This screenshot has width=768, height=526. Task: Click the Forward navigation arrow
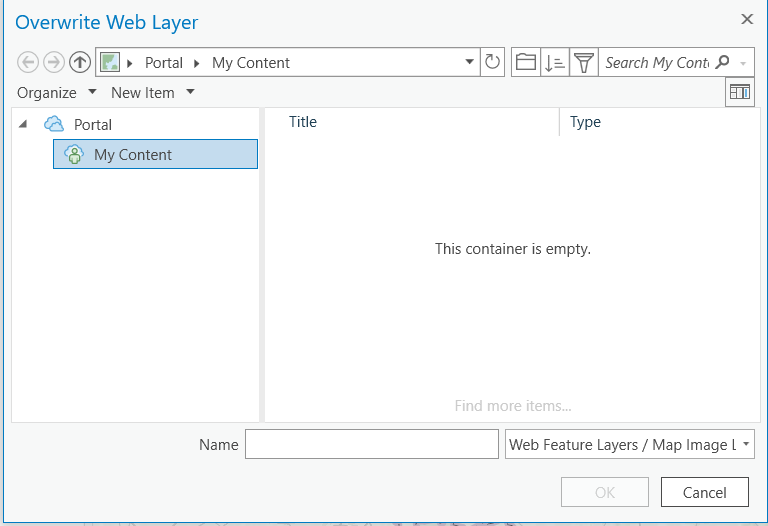click(x=54, y=62)
